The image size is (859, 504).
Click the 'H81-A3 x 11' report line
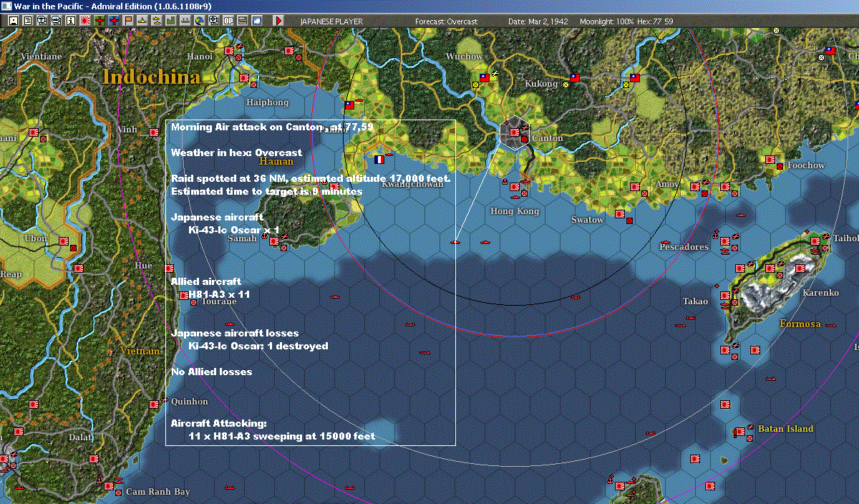point(219,294)
